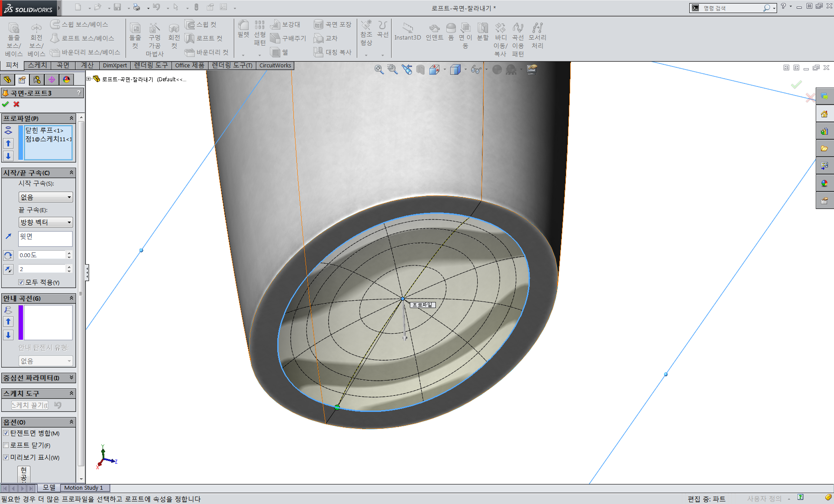Click the 로프트 보스/베이스 button

(83, 38)
